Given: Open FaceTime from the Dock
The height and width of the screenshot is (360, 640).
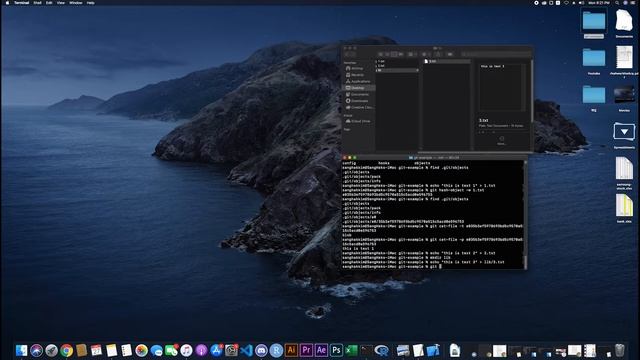Looking at the screenshot, I should click(171, 350).
